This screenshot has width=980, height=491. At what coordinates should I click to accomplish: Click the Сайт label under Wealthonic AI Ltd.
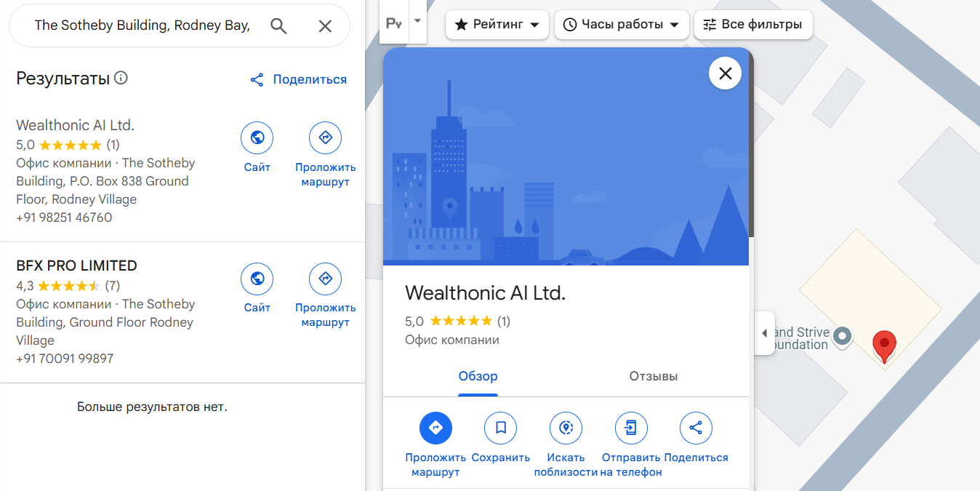[257, 167]
